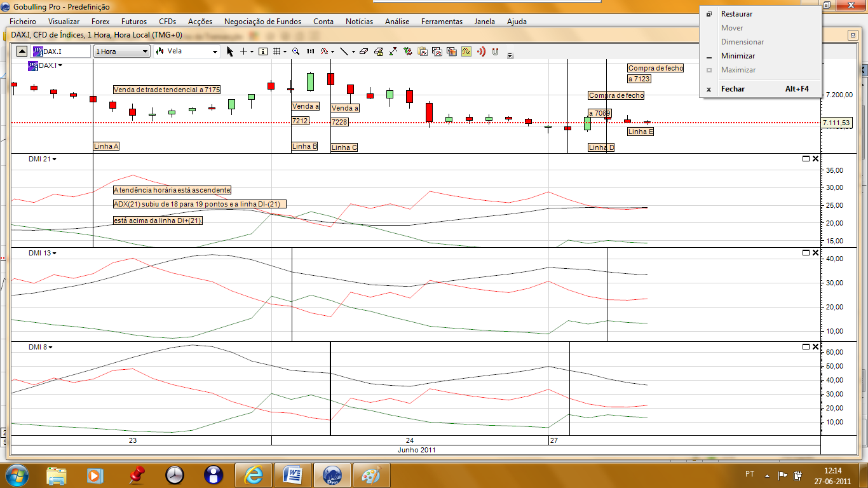Viewport: 868px width, 488px height.
Task: Open the grid options dropdown arrow
Action: coord(285,51)
